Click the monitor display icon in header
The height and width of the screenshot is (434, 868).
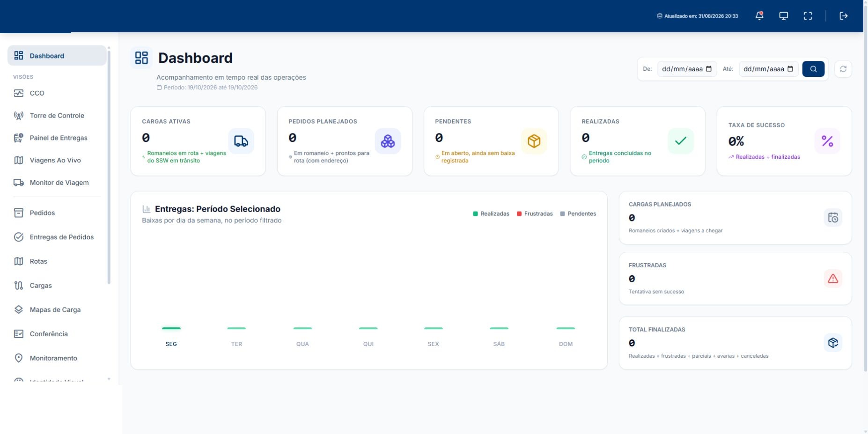[x=784, y=16]
